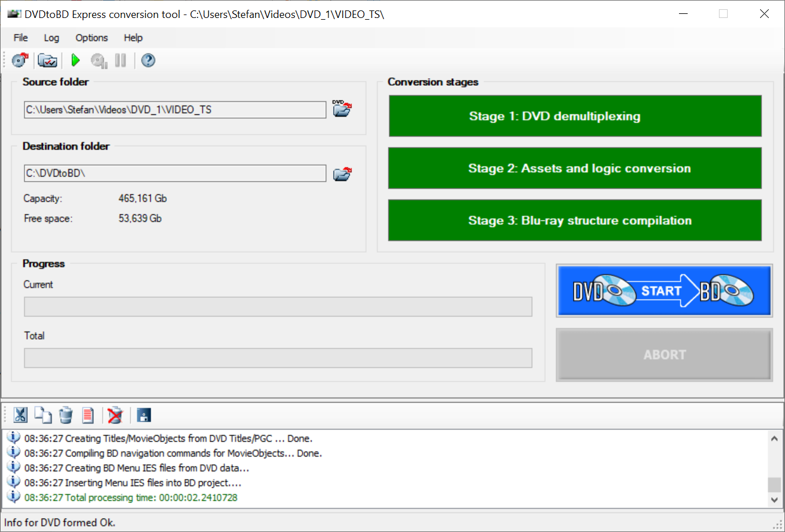Click the greyed ABORT button

664,355
